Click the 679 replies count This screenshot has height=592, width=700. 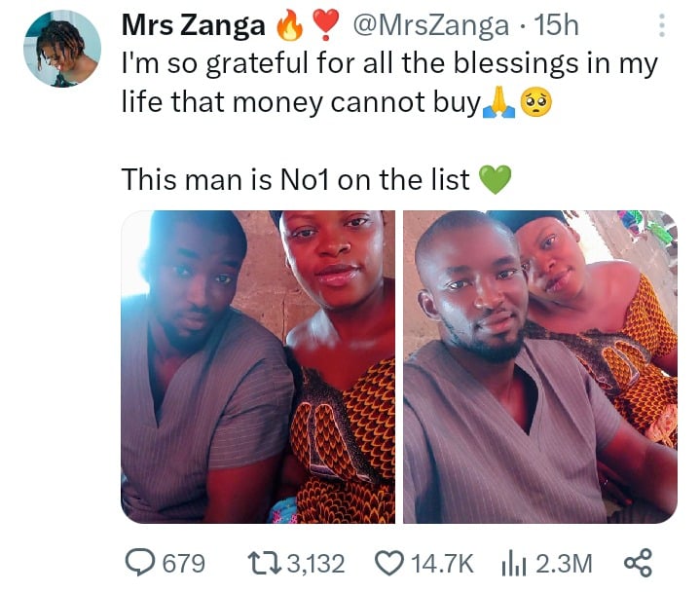pos(183,562)
